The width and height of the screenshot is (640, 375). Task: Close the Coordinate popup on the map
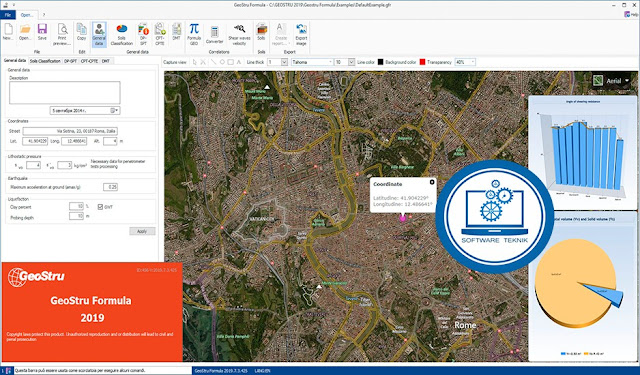click(432, 182)
